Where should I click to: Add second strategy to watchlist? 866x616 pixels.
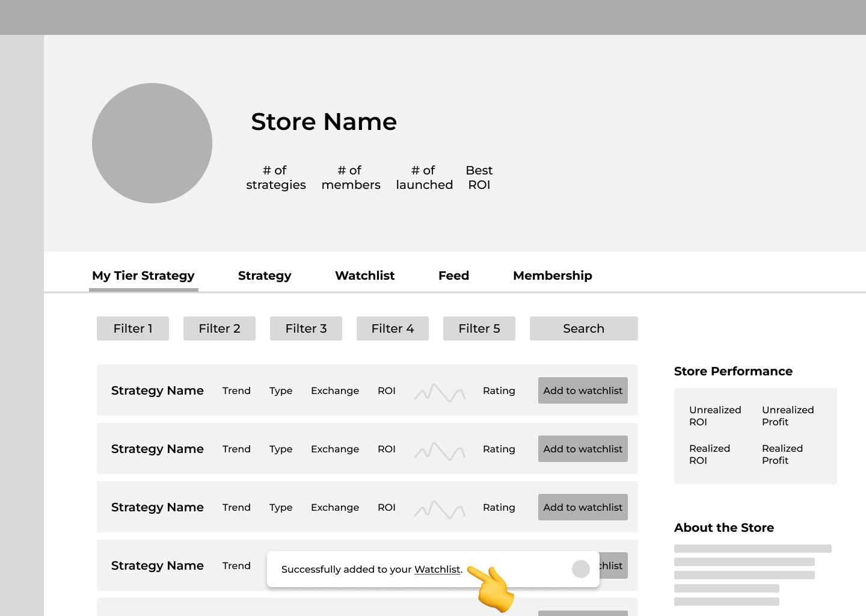(583, 449)
